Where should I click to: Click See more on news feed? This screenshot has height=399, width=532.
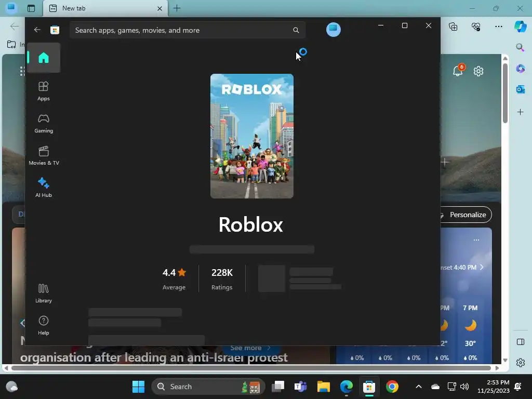point(250,348)
